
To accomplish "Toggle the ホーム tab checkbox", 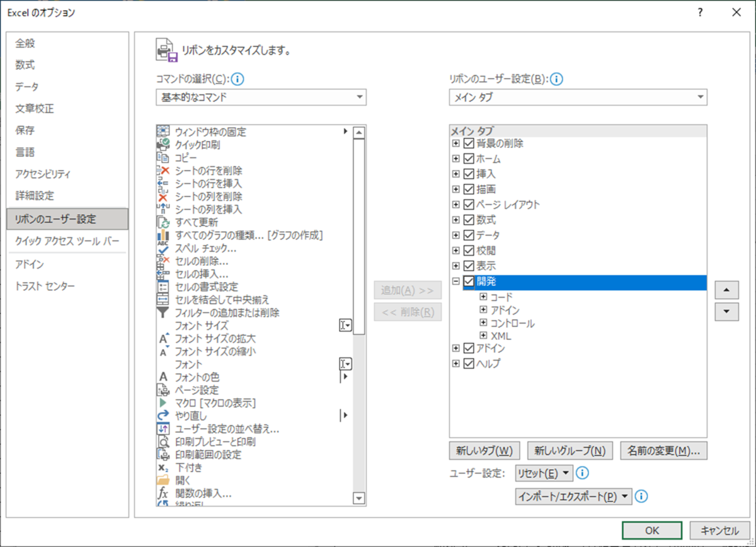I will (x=469, y=159).
